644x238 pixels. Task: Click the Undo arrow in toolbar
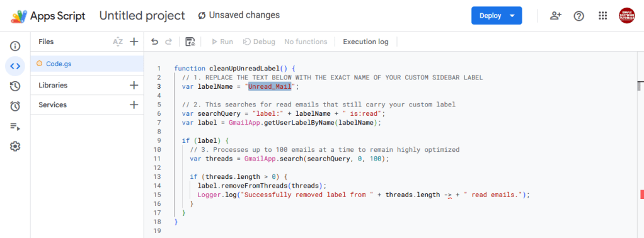coord(154,42)
